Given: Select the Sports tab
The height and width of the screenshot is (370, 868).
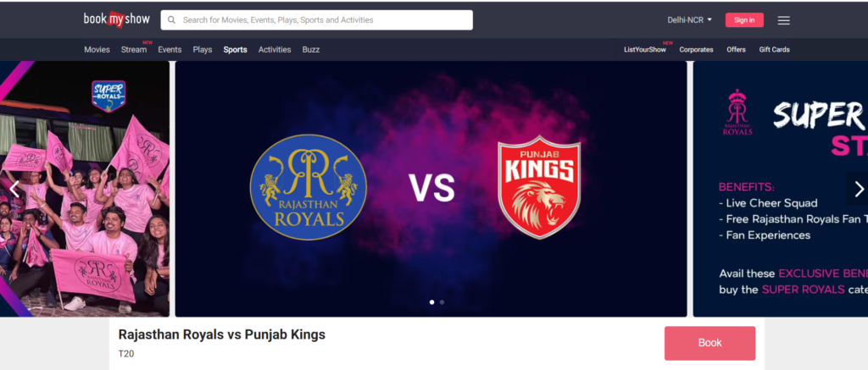Looking at the screenshot, I should [x=236, y=50].
